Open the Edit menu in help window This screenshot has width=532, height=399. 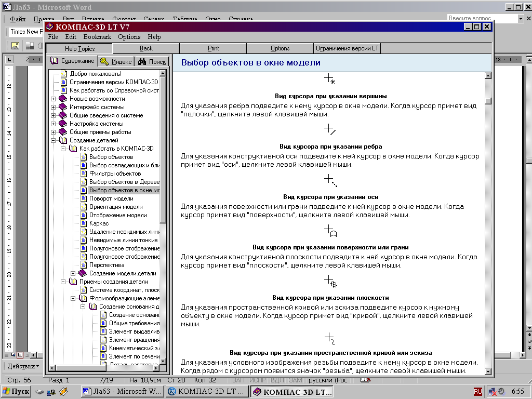click(x=71, y=37)
